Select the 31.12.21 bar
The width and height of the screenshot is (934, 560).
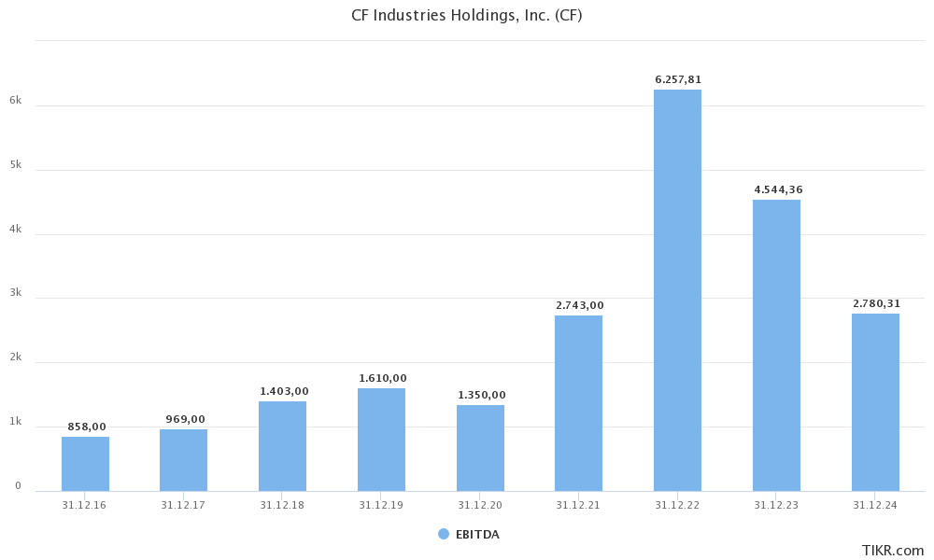[578, 403]
